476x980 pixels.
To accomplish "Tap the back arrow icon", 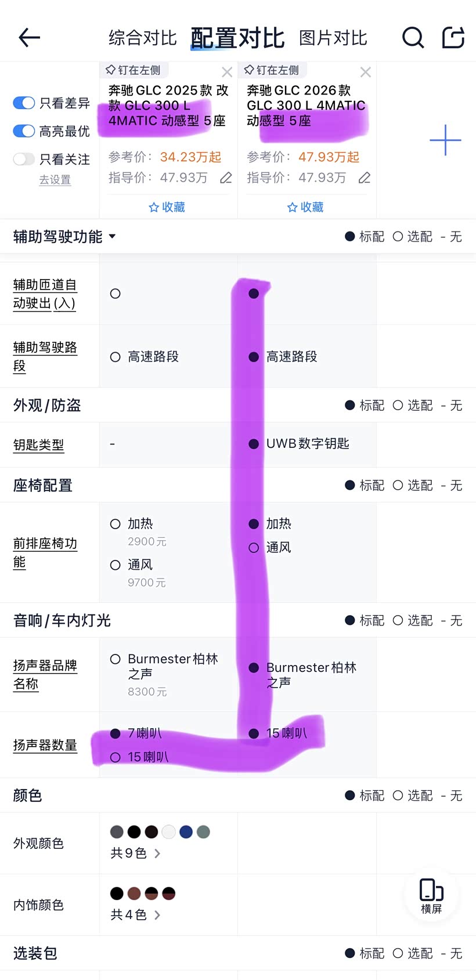I will pyautogui.click(x=29, y=38).
